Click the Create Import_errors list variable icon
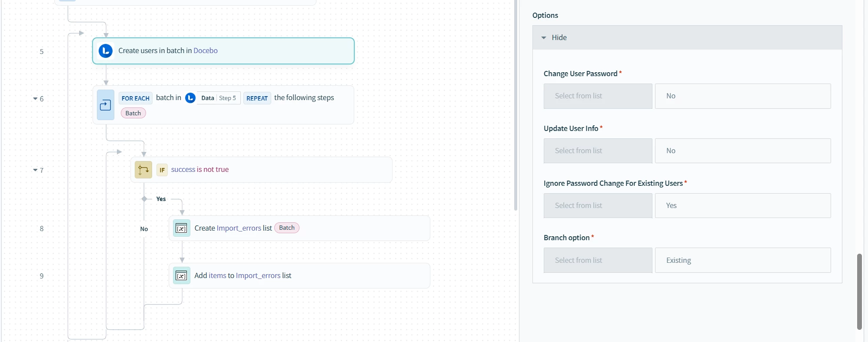 182,228
